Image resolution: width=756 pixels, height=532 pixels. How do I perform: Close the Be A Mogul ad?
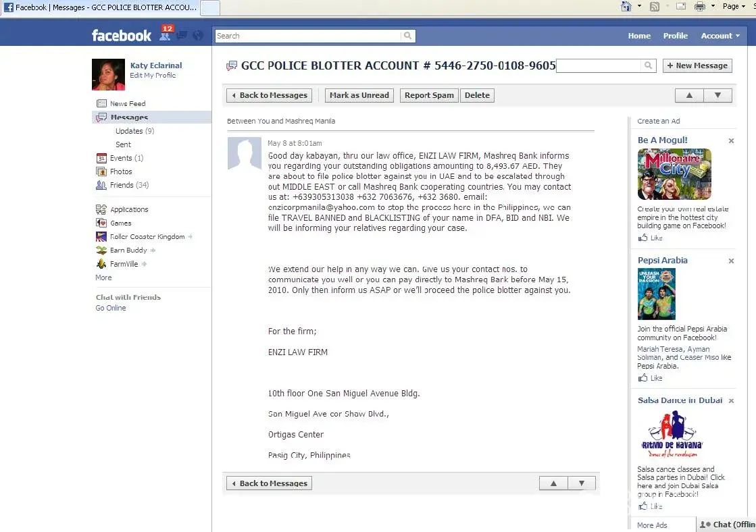tap(731, 141)
